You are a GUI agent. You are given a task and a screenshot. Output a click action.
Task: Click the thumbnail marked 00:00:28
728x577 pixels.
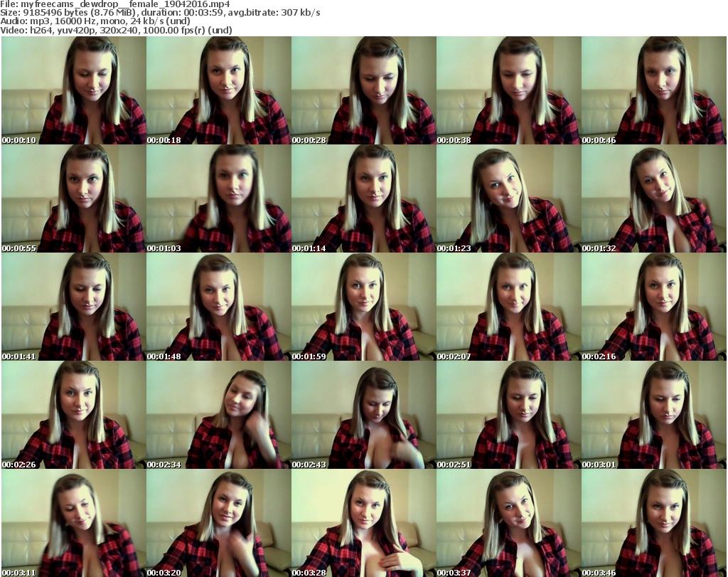point(364,90)
